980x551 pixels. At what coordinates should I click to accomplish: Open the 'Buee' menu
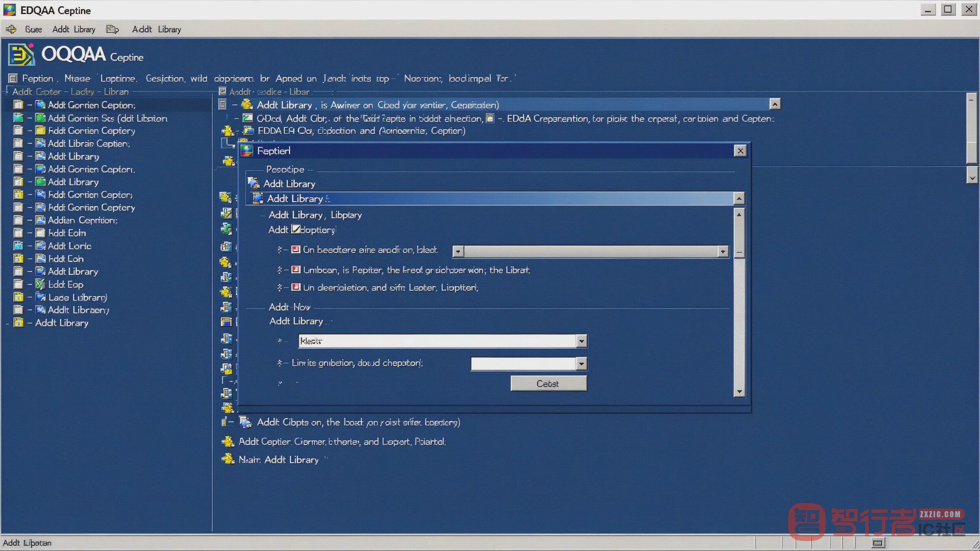tap(33, 29)
